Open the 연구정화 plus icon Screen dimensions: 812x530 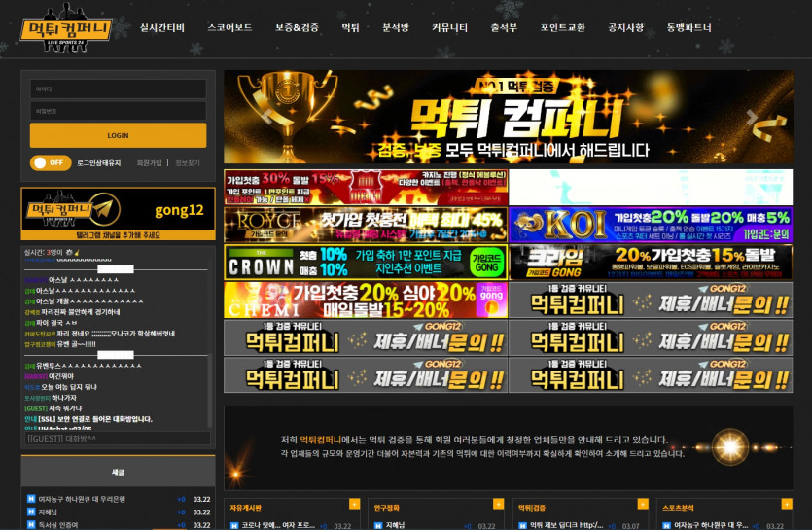[497, 504]
